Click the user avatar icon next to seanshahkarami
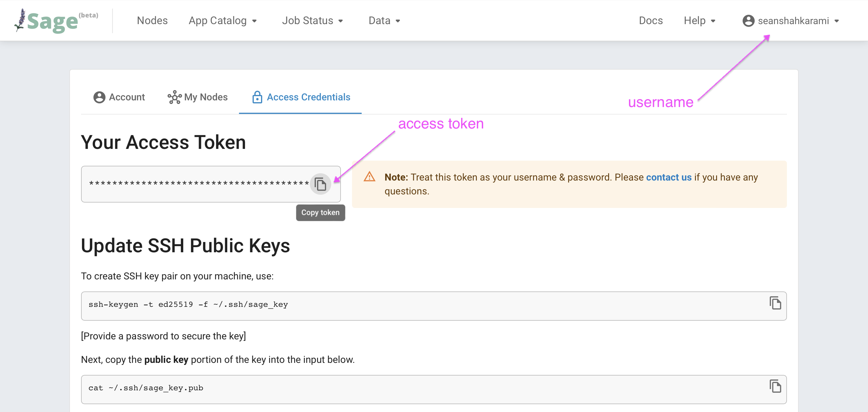This screenshot has width=868, height=412. coord(748,20)
